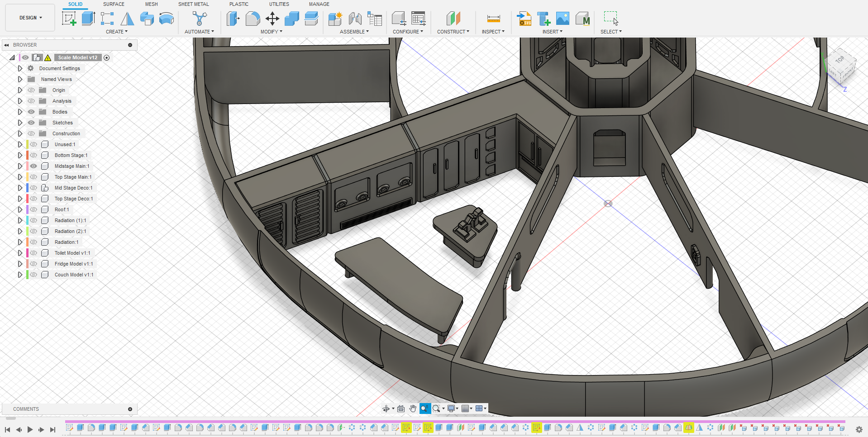Open the CREATE dropdown menu
The width and height of the screenshot is (868, 437).
pyautogui.click(x=117, y=32)
